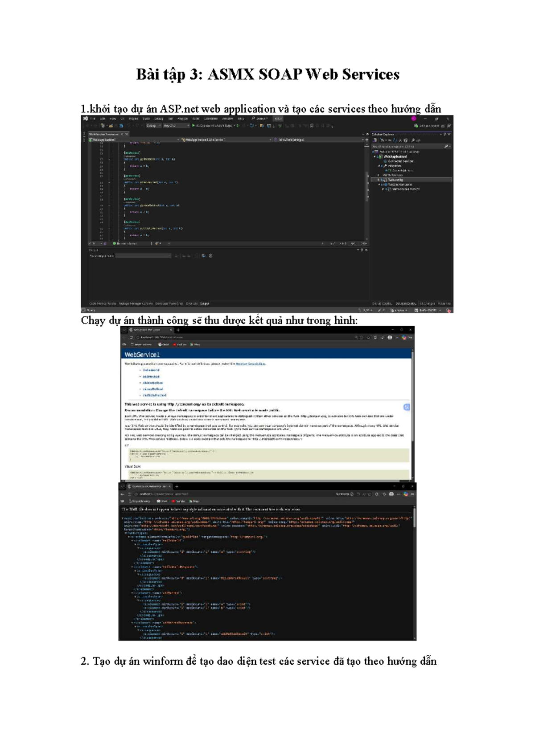Switch to the Error List tab
535x756 pixels.
(192, 304)
